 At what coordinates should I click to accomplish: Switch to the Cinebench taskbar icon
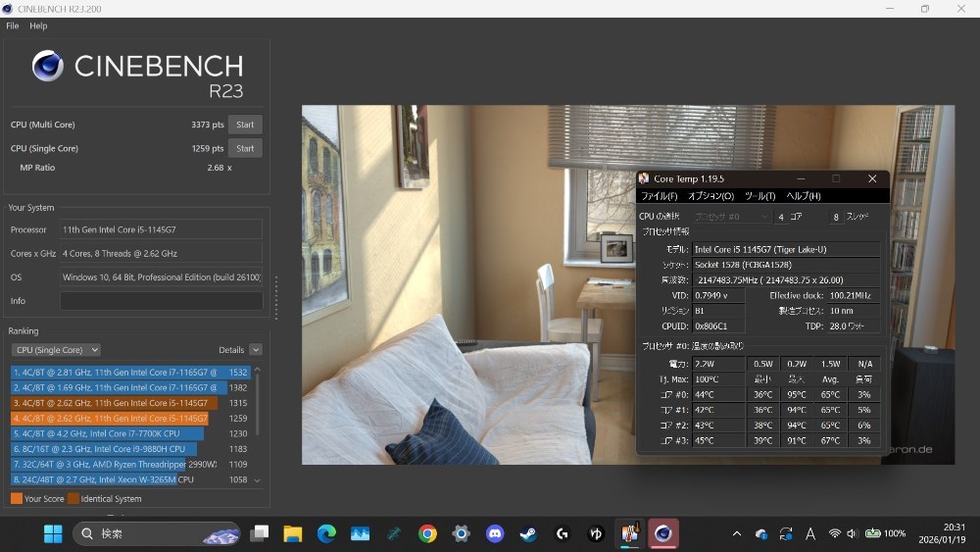click(x=663, y=533)
